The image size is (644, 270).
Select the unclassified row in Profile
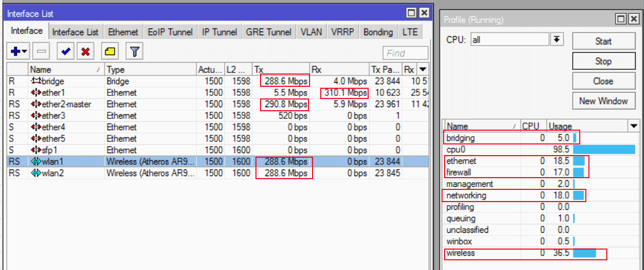click(542, 230)
